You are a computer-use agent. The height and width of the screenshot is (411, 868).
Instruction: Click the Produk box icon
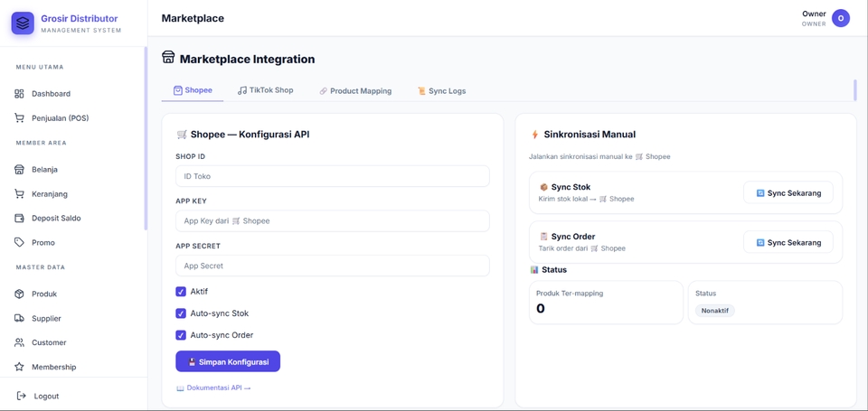pyautogui.click(x=19, y=294)
